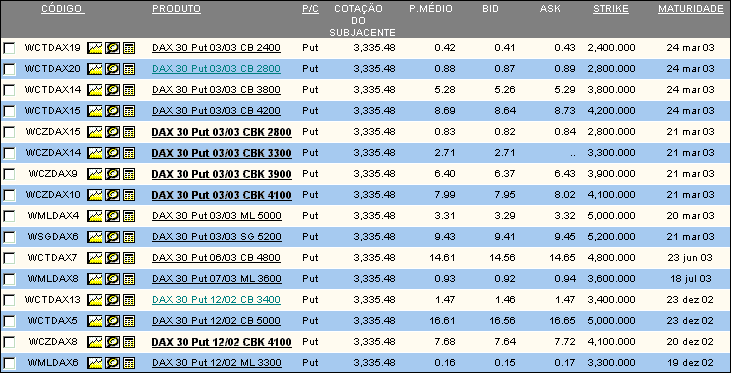The image size is (731, 373).
Task: Open the calculator icon for WCZDAX9
Action: (x=129, y=174)
